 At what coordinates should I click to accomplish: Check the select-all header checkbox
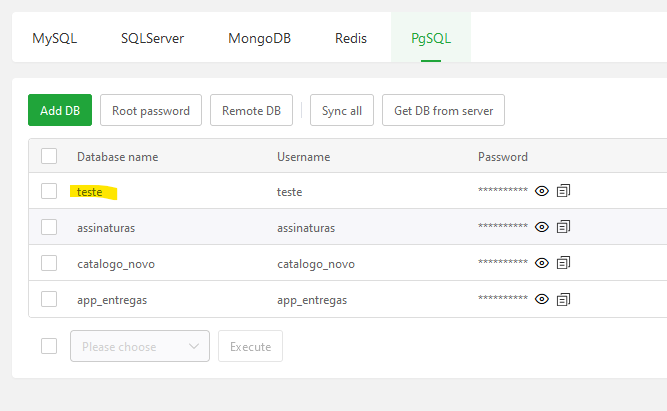coord(49,156)
